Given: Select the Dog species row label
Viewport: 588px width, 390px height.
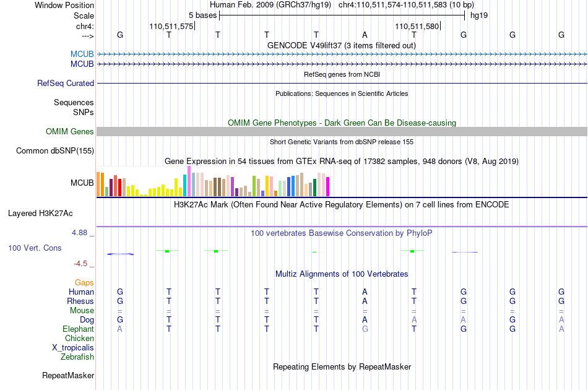Looking at the screenshot, I should click(x=87, y=320).
